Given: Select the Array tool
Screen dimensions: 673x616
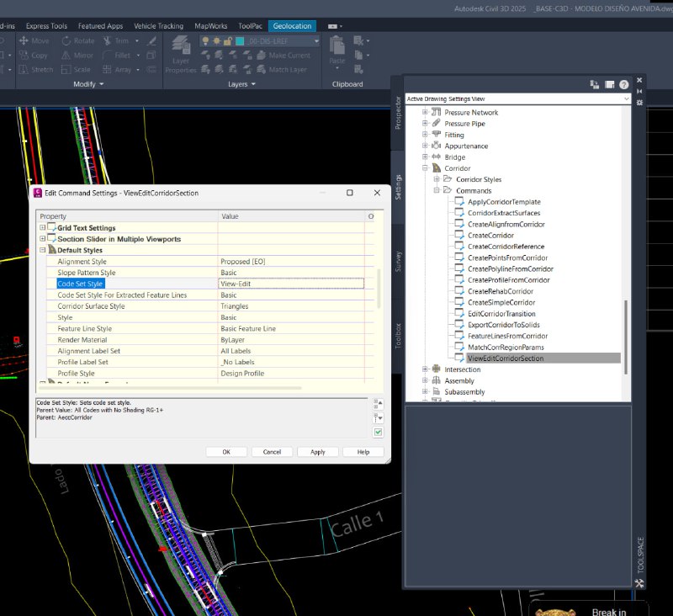Looking at the screenshot, I should (117, 70).
